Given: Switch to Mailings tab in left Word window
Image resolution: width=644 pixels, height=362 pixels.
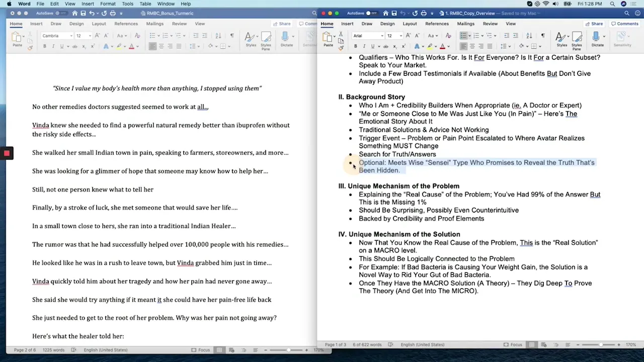Looking at the screenshot, I should [154, 24].
